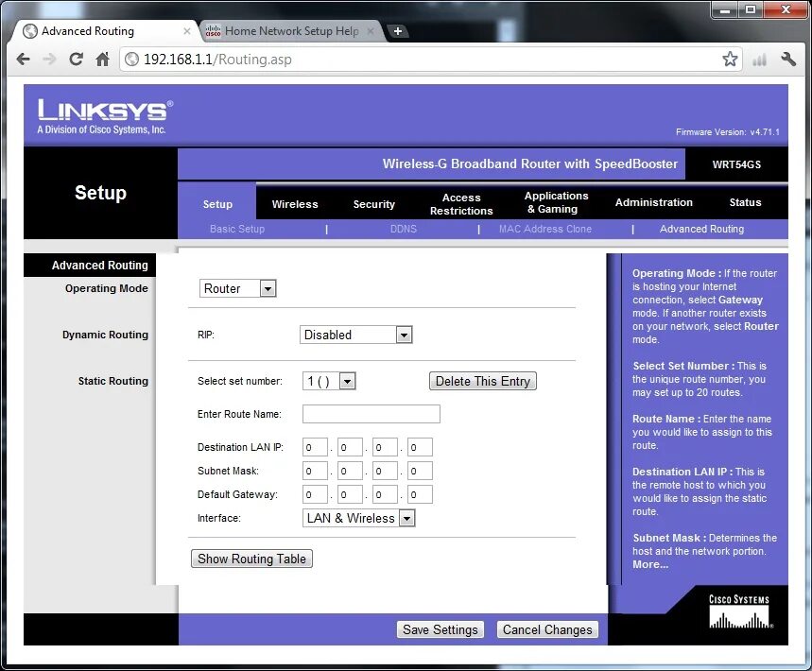The image size is (812, 671).
Task: Close the Advanced Routing browser tab
Action: [x=187, y=31]
